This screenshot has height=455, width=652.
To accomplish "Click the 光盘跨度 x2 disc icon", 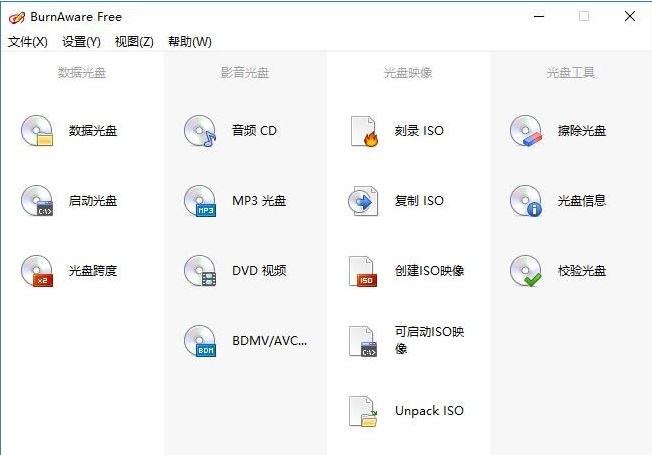I will pos(37,271).
